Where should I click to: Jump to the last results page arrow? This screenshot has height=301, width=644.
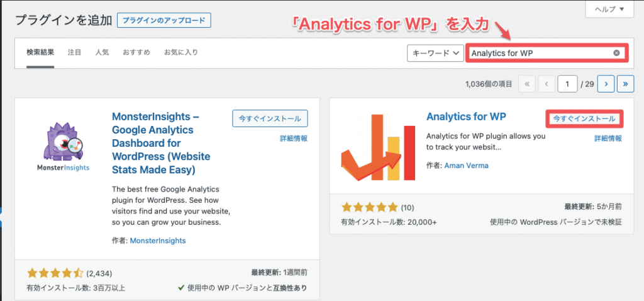(625, 84)
